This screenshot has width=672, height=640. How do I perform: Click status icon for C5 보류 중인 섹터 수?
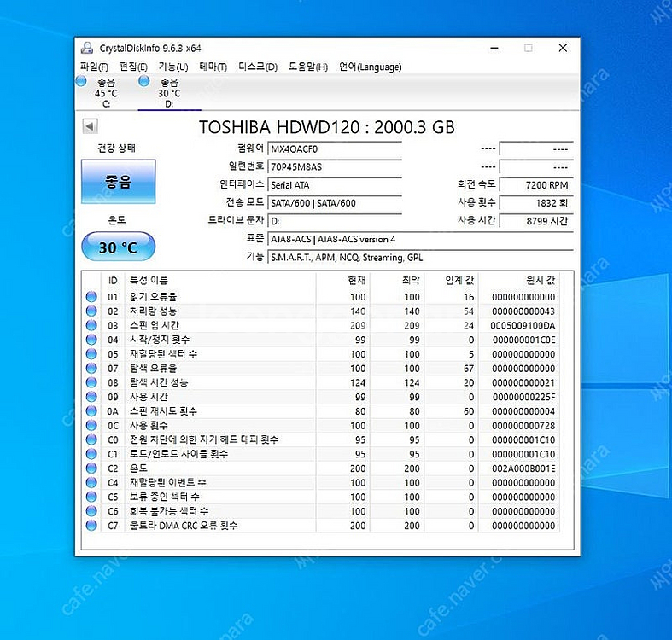(91, 497)
